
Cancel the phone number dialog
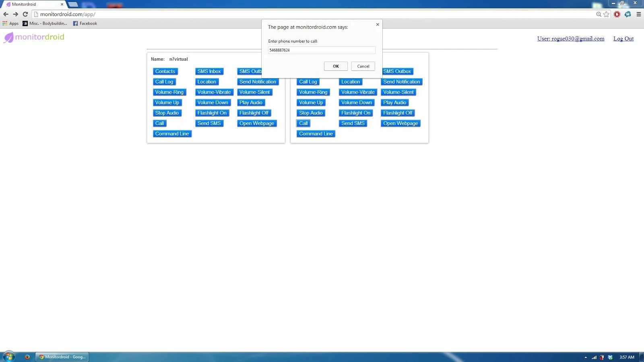363,66
